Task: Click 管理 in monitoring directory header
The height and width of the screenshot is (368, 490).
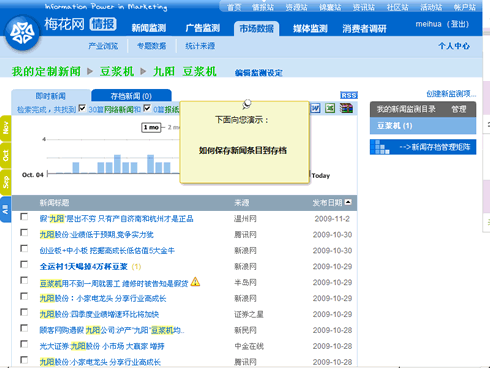Action: [x=459, y=109]
